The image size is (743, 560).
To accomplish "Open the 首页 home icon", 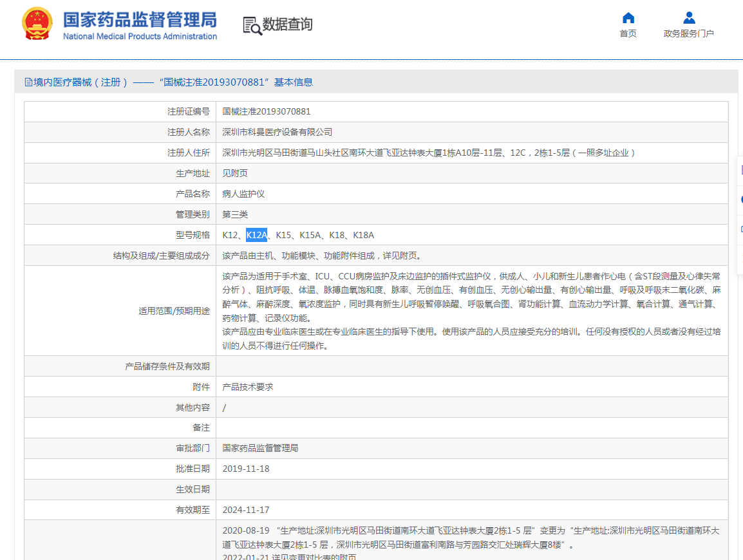I will point(628,18).
